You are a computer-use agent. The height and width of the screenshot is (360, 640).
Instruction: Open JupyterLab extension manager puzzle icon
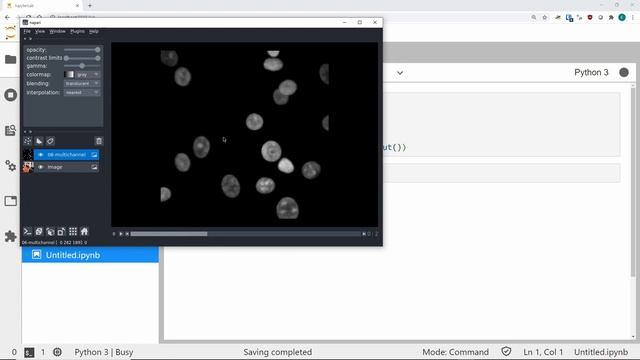11,236
